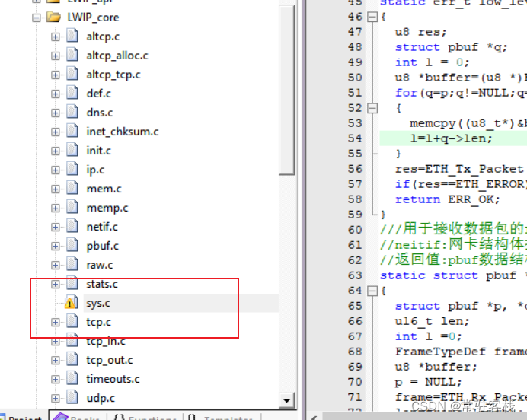Collapse code fold at line 52
This screenshot has width=527, height=420.
coord(372,108)
